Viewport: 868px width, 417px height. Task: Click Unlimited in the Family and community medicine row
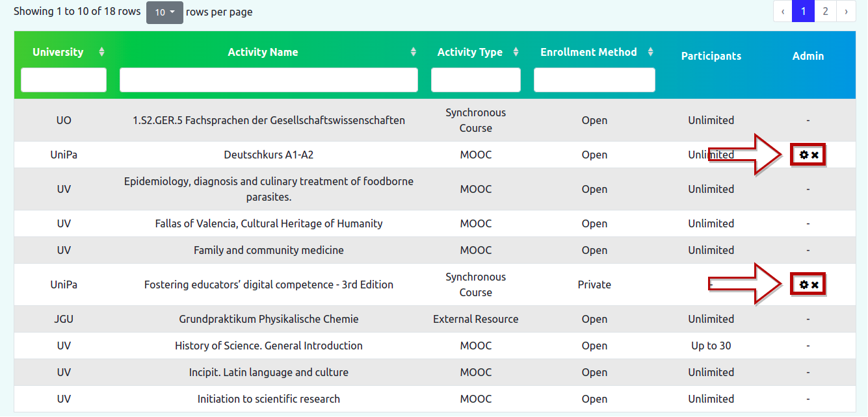(x=711, y=250)
